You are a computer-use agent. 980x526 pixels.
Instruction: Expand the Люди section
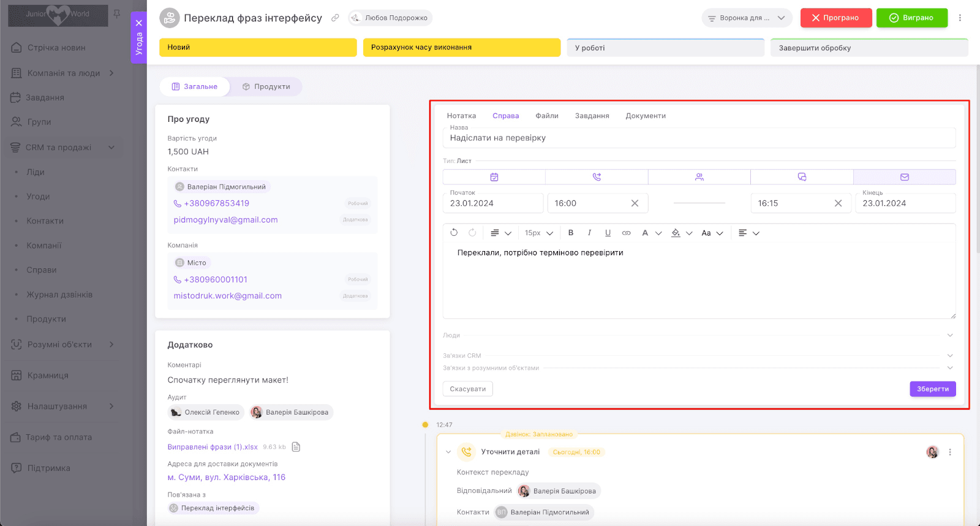click(x=698, y=336)
